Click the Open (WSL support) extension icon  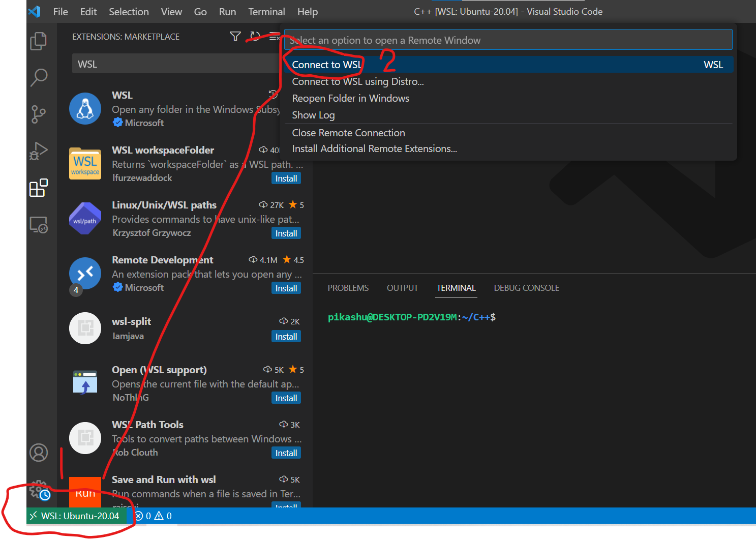click(85, 383)
